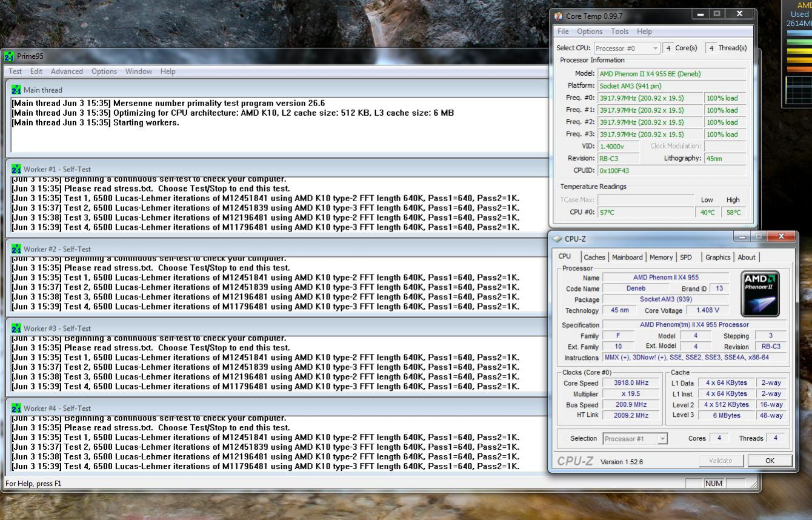Select Worker #1 Test 4 log line
The image size is (812, 520).
coord(265,227)
